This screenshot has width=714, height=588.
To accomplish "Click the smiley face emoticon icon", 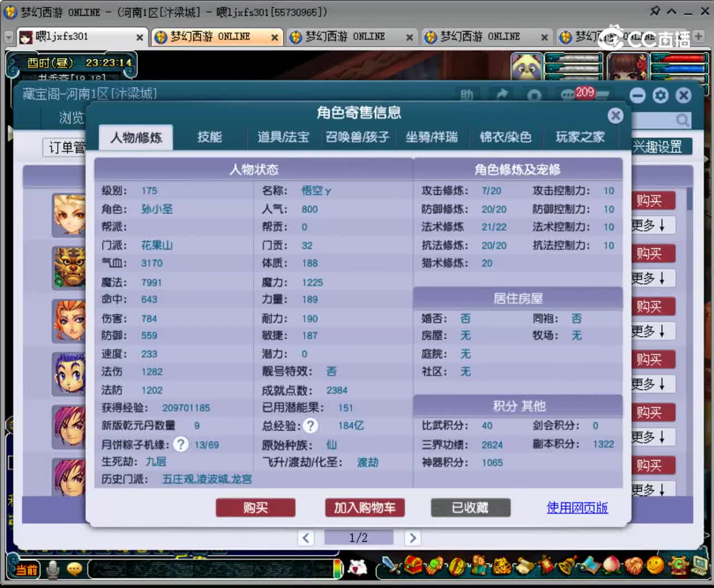I will [x=655, y=566].
